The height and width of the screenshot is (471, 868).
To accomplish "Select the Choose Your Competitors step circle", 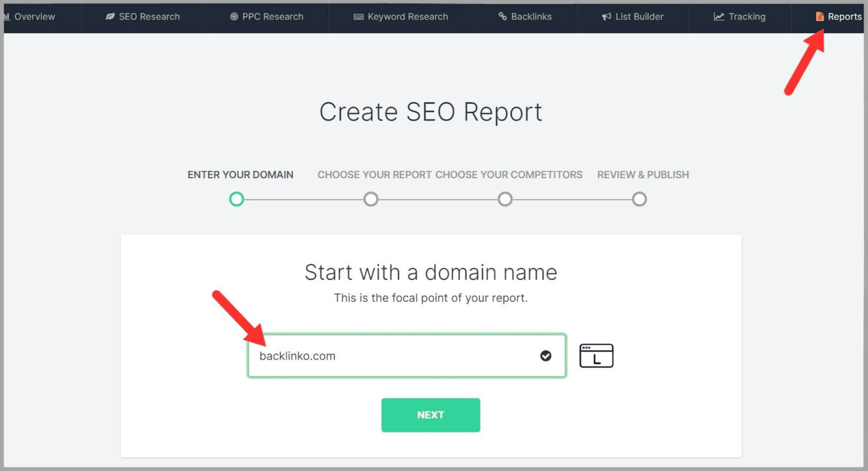I will click(x=505, y=199).
